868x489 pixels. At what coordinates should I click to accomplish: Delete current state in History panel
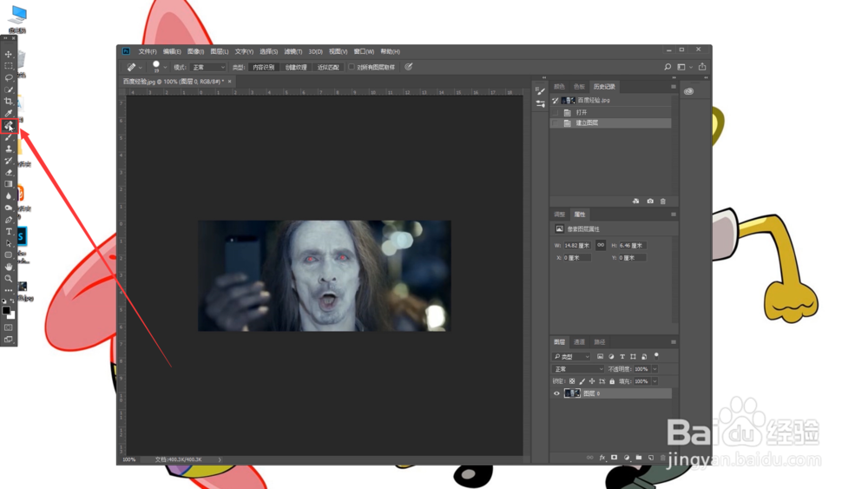662,201
